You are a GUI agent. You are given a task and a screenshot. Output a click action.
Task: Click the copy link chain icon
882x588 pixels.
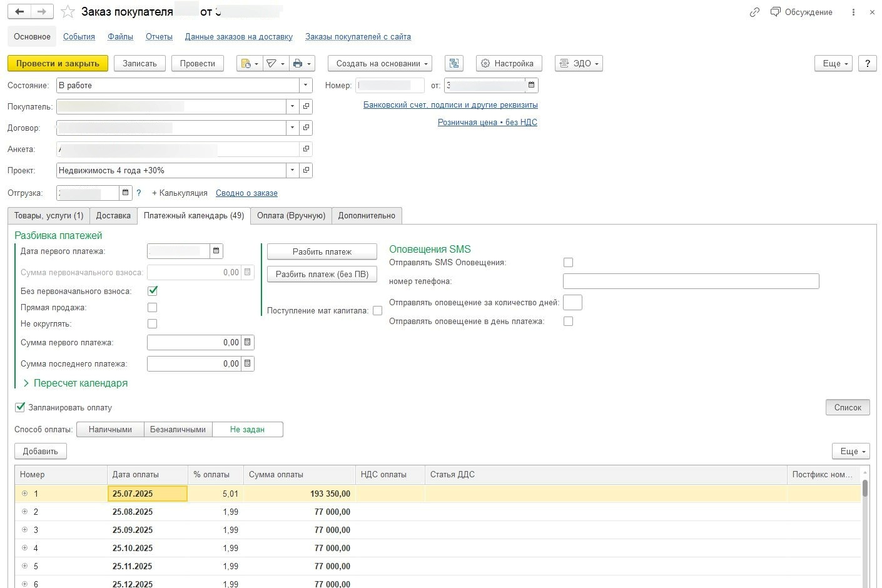pyautogui.click(x=754, y=12)
